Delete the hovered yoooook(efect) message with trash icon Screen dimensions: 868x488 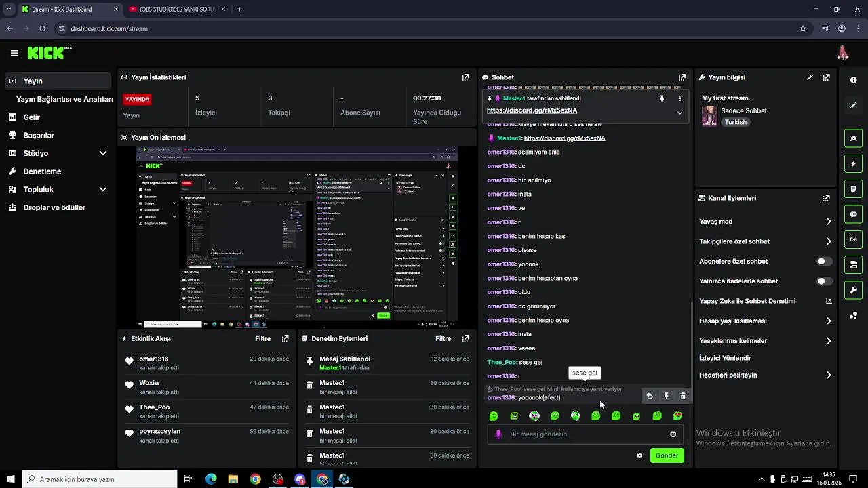683,396
